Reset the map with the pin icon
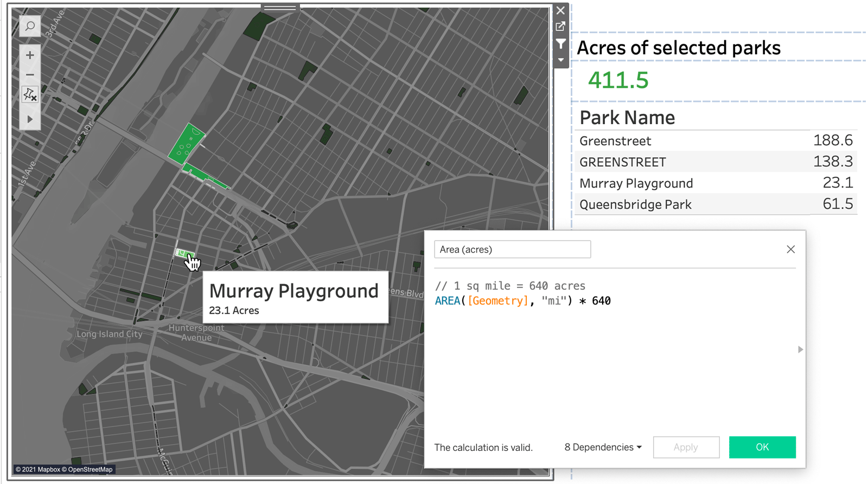 pos(30,95)
